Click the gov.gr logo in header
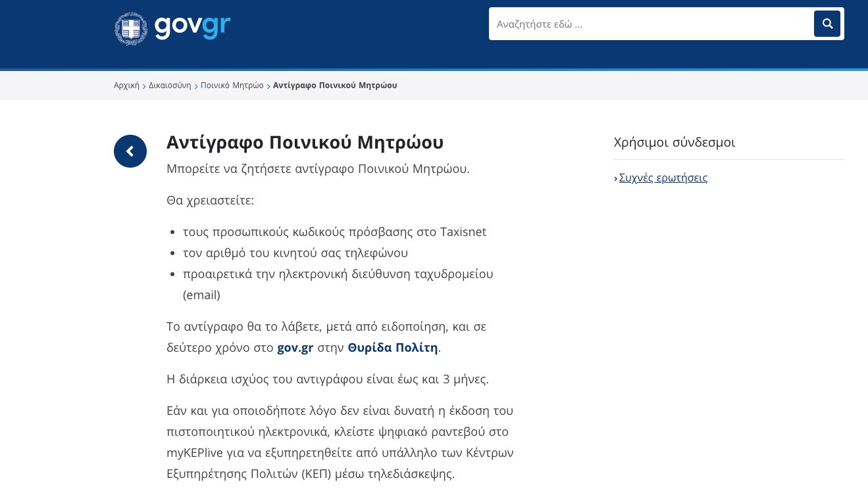The height and width of the screenshot is (499, 868). [172, 28]
